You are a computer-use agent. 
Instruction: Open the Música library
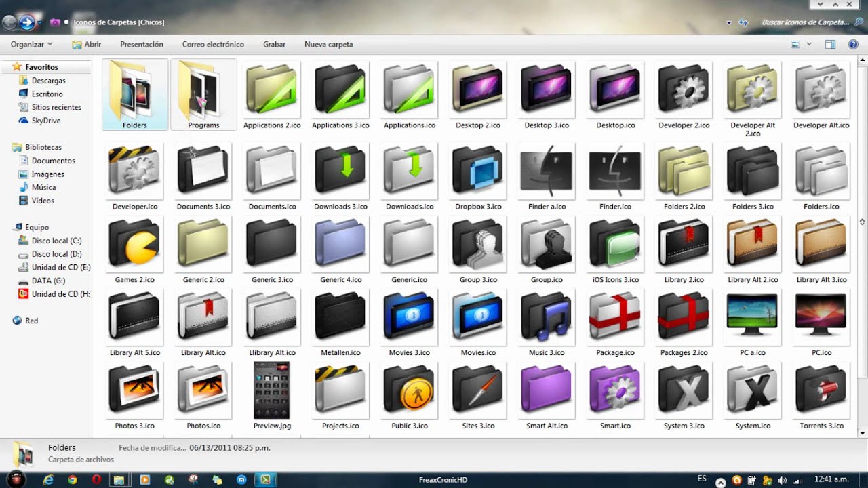tap(43, 187)
